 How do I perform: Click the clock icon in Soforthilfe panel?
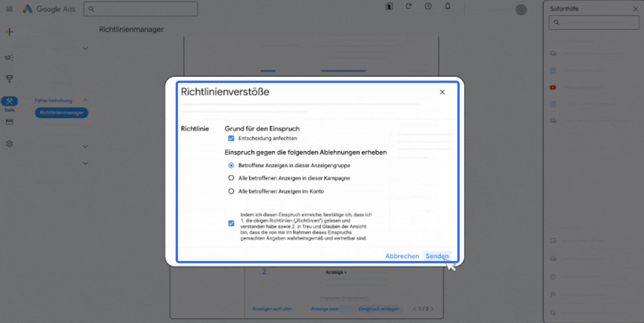tap(553, 277)
